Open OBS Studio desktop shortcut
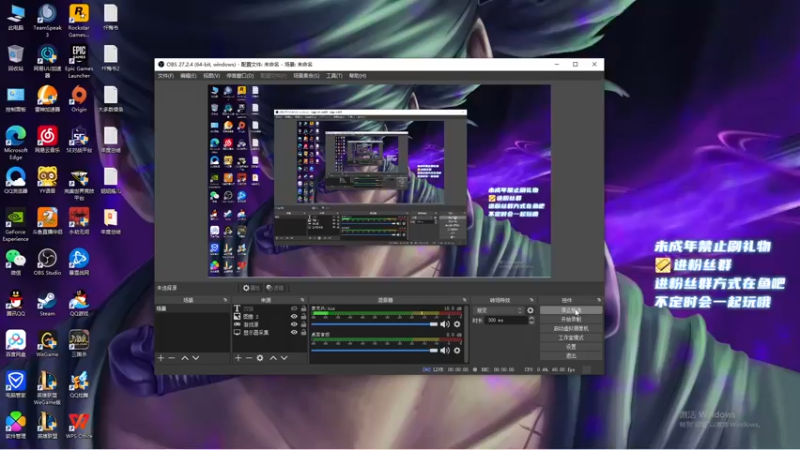This screenshot has width=800, height=450. 47,259
